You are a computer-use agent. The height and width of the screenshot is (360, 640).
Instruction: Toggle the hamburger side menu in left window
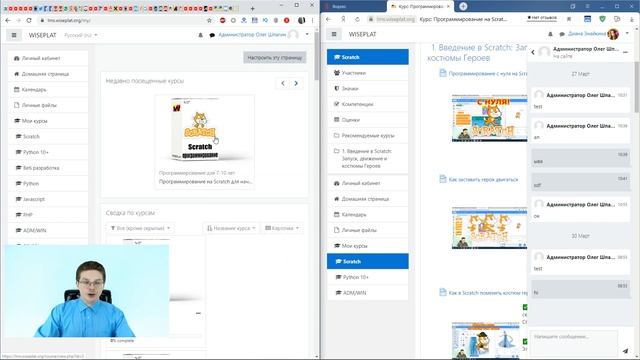(x=14, y=35)
